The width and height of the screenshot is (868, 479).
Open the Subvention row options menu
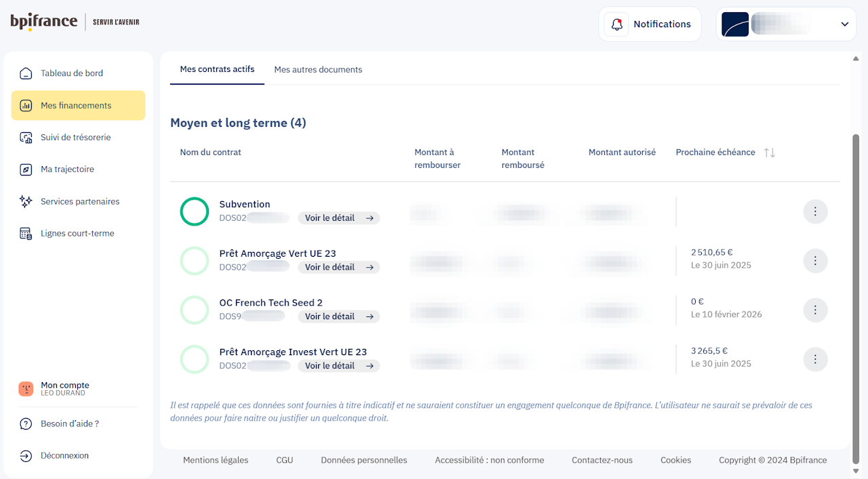coord(815,211)
